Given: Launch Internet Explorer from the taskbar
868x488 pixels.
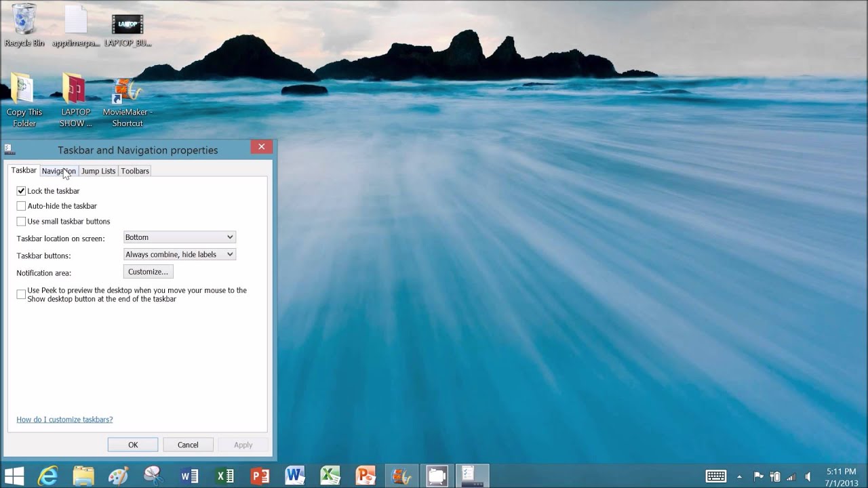Looking at the screenshot, I should tap(48, 476).
